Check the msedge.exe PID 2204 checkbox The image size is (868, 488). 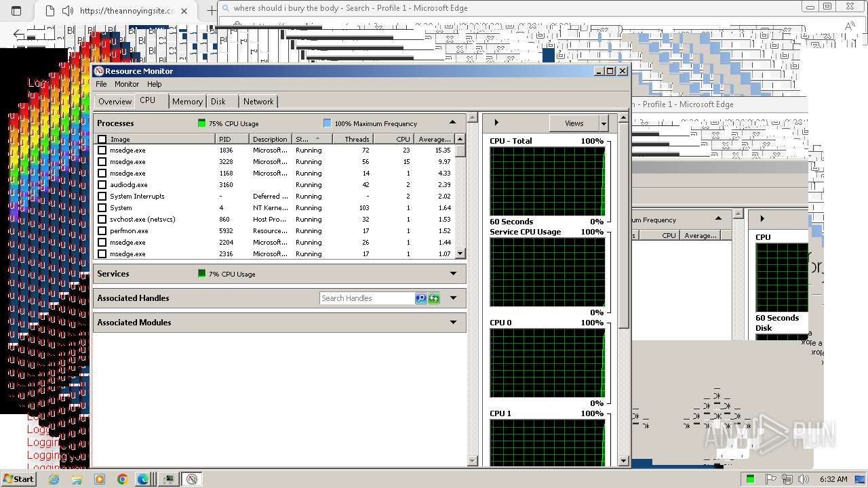click(102, 243)
